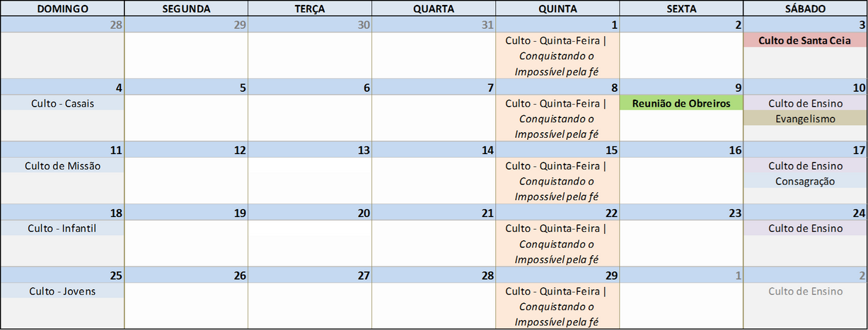Click the day 20 date cell
Image resolution: width=868 pixels, height=330 pixels.
click(310, 213)
